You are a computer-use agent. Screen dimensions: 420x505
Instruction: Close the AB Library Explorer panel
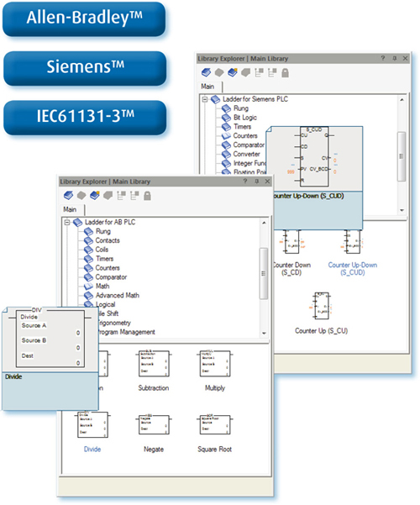click(267, 181)
